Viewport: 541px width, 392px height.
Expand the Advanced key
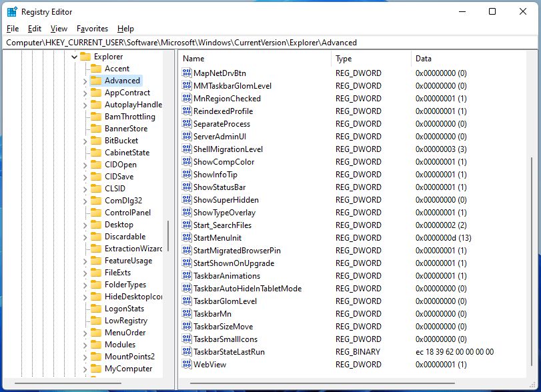85,81
